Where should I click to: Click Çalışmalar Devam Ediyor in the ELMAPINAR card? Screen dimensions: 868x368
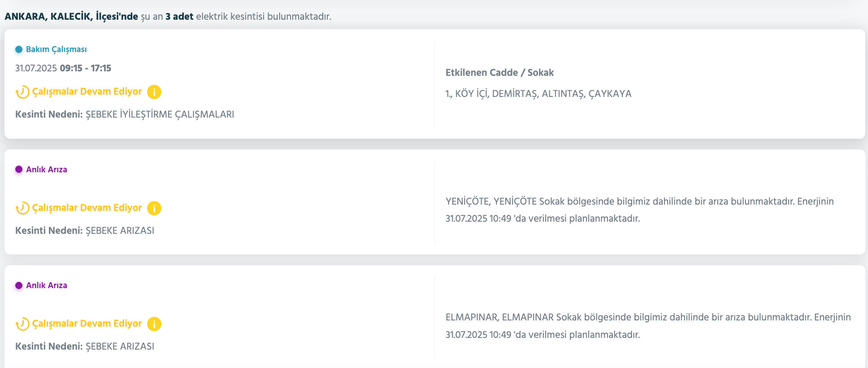point(87,324)
